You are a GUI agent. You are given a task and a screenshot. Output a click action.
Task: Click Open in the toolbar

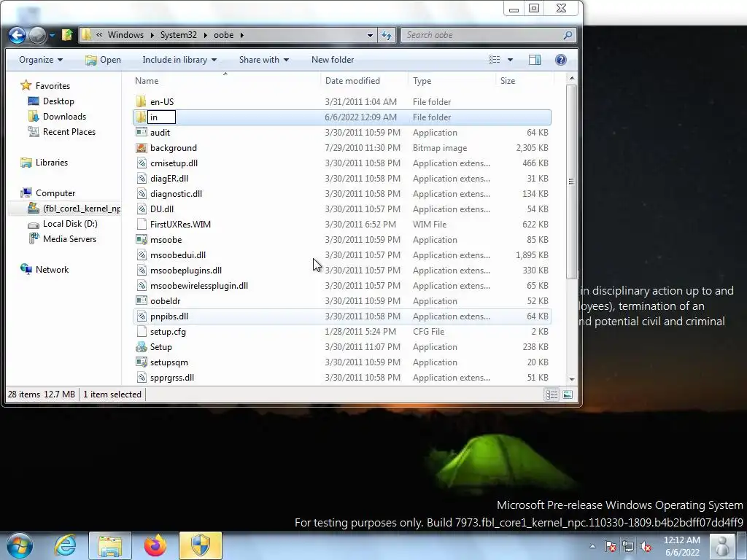(x=103, y=60)
